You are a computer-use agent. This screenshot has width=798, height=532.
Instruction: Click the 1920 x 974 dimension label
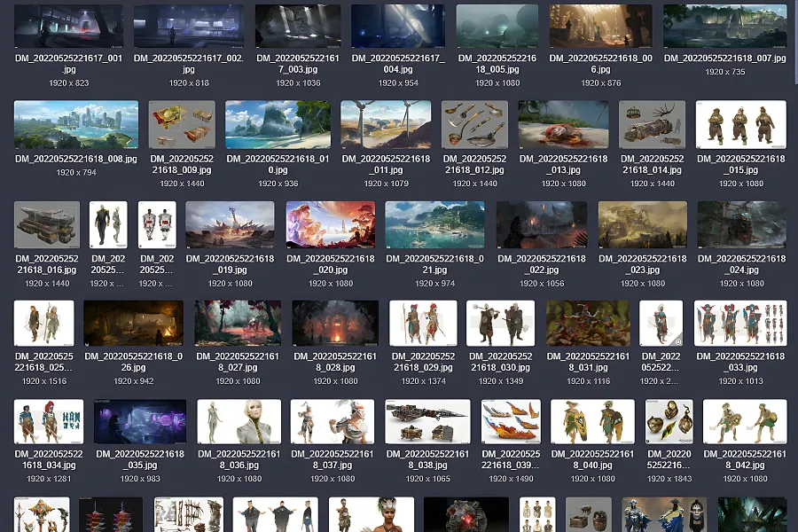434,284
